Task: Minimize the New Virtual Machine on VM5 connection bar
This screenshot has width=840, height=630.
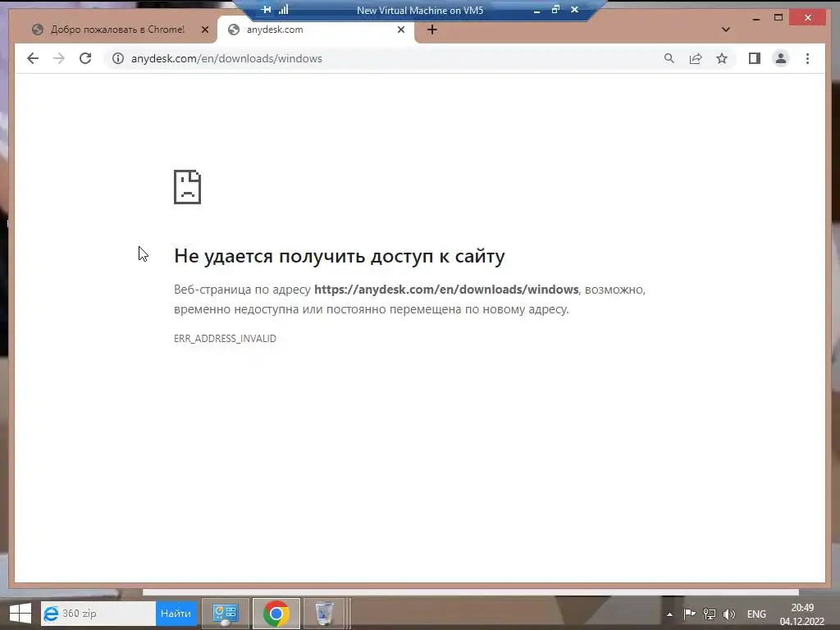Action: click(536, 10)
